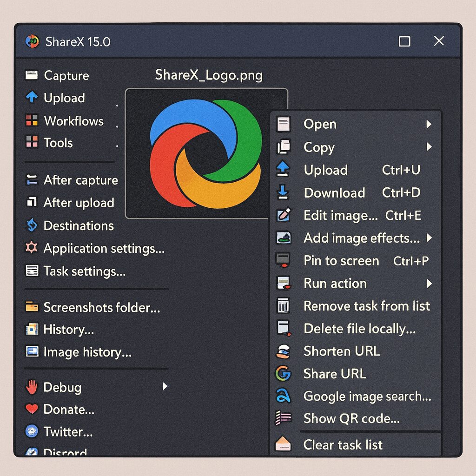This screenshot has height=476, width=476.
Task: Open Workflows via its colored grid icon
Action: (x=32, y=120)
